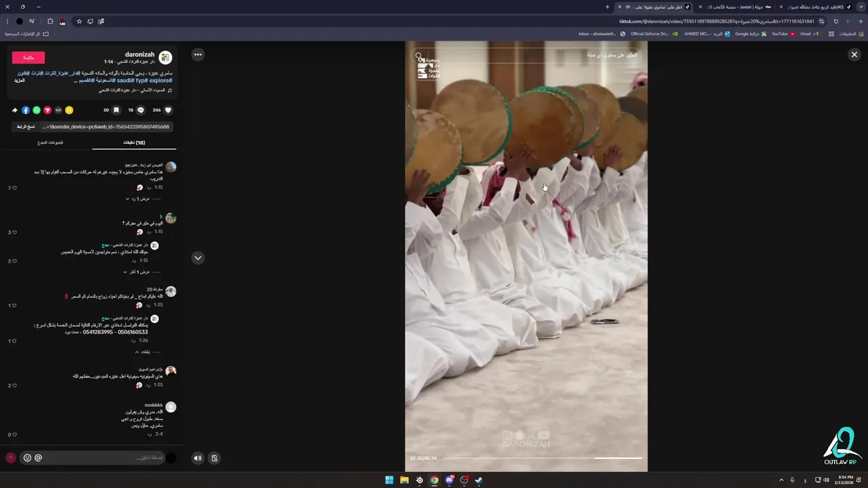Open Steam from taskbar

coord(479,480)
